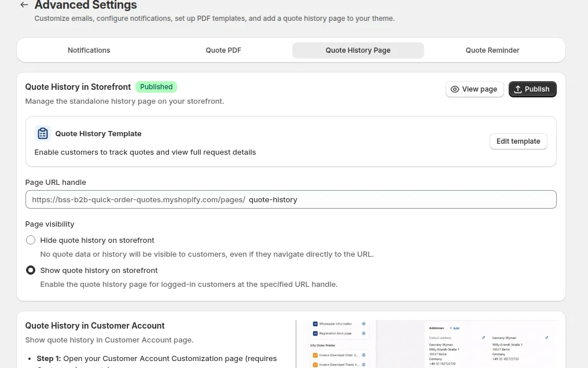Focus the Page URL handle field
588x368 pixels.
coord(291,199)
